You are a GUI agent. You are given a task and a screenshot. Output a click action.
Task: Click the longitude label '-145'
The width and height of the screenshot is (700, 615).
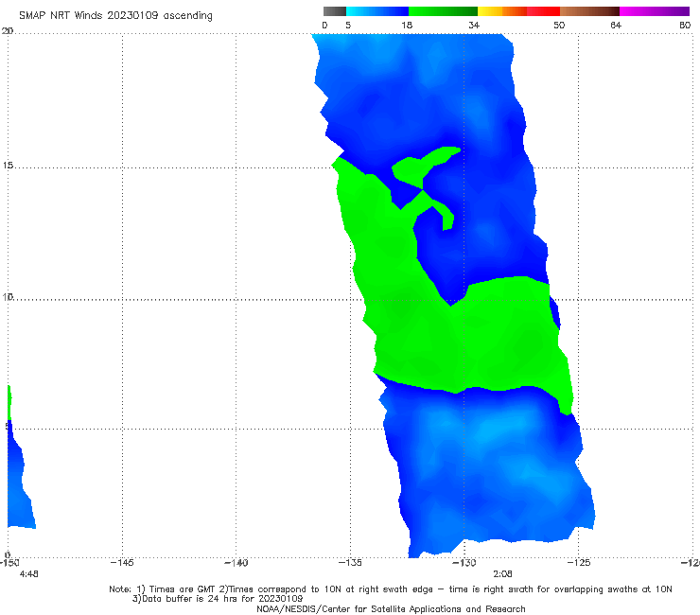(122, 562)
